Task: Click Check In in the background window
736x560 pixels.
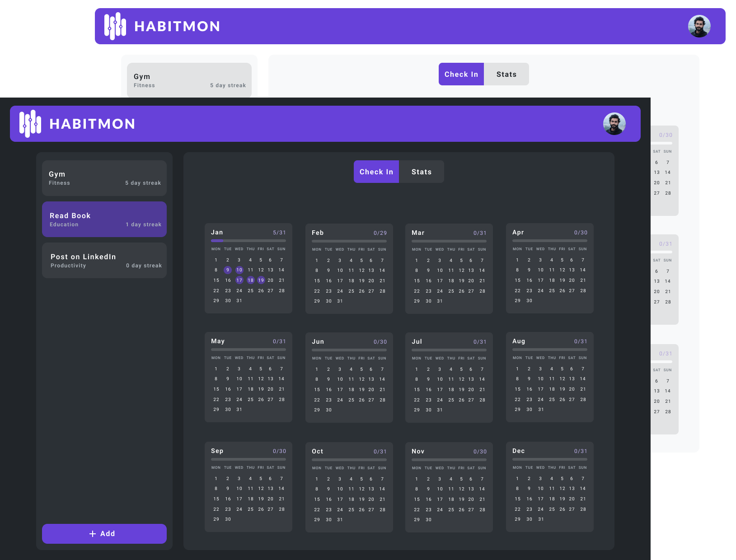Action: tap(461, 74)
